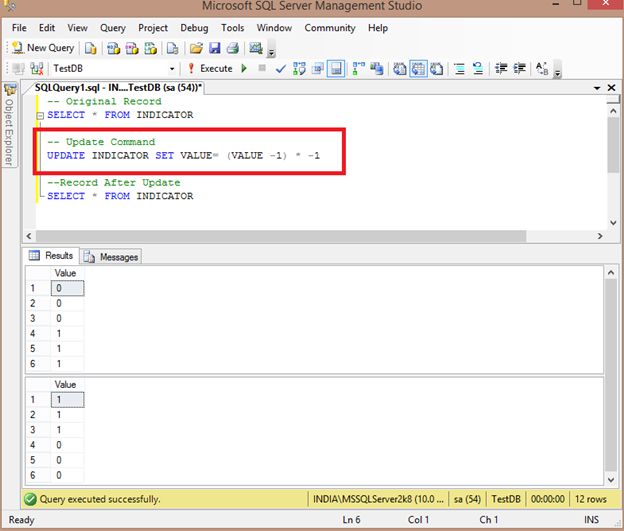
Task: Click the Change Connection icon
Action: (x=37, y=68)
